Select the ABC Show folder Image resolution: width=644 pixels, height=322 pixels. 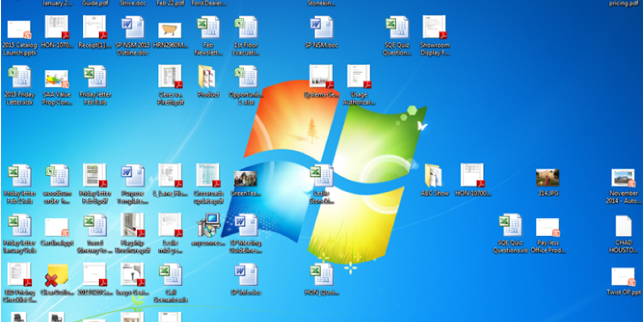tap(434, 176)
